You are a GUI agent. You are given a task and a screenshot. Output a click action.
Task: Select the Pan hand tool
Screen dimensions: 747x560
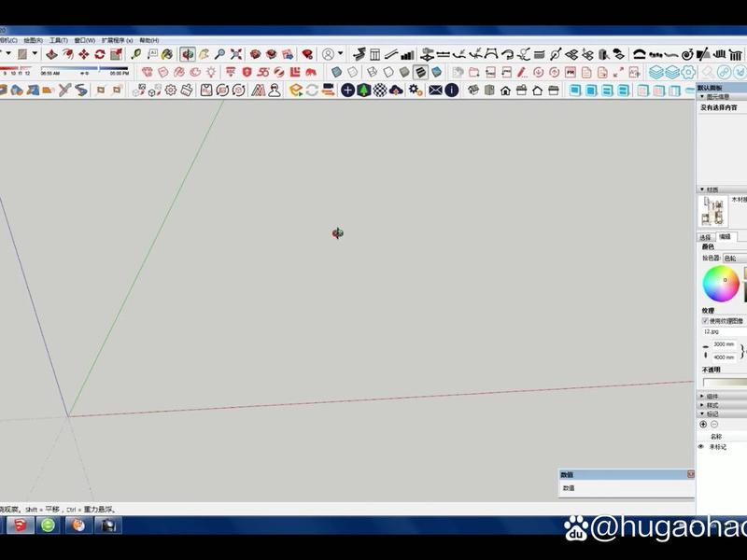(204, 54)
